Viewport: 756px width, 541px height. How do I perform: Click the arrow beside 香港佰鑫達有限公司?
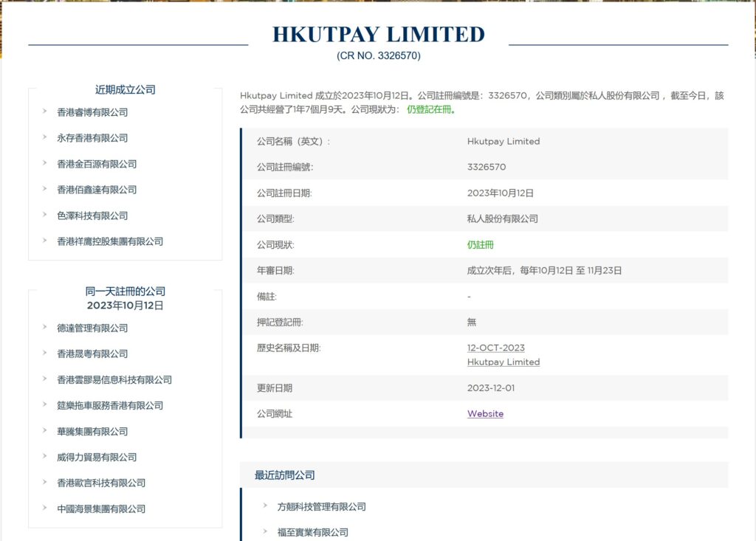point(44,188)
